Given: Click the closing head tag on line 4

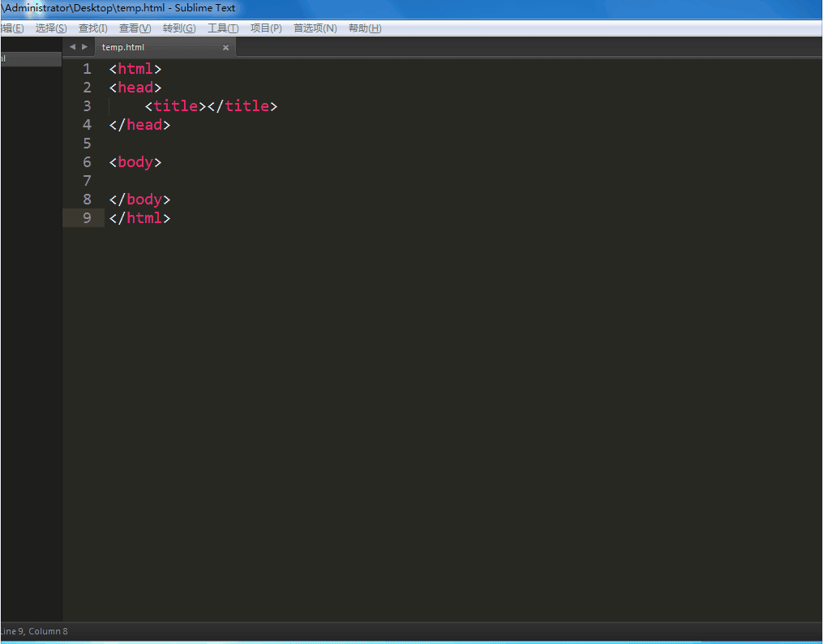Looking at the screenshot, I should point(139,124).
